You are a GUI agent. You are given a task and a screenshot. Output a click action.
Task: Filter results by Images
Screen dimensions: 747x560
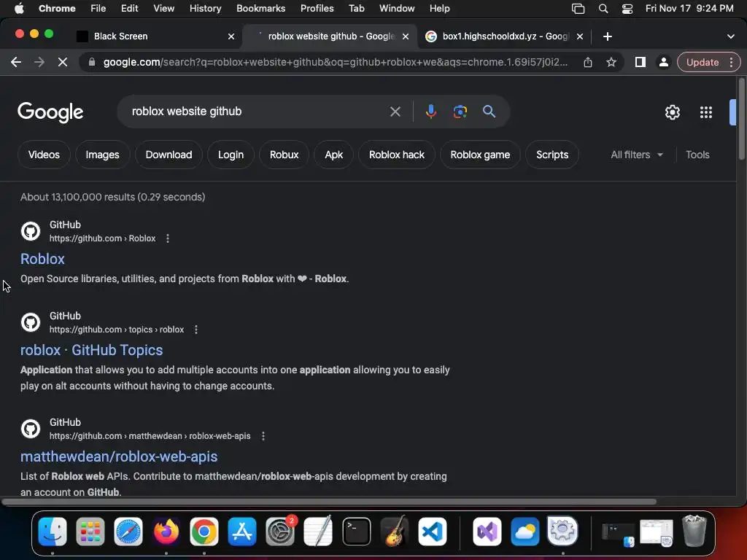click(x=102, y=155)
